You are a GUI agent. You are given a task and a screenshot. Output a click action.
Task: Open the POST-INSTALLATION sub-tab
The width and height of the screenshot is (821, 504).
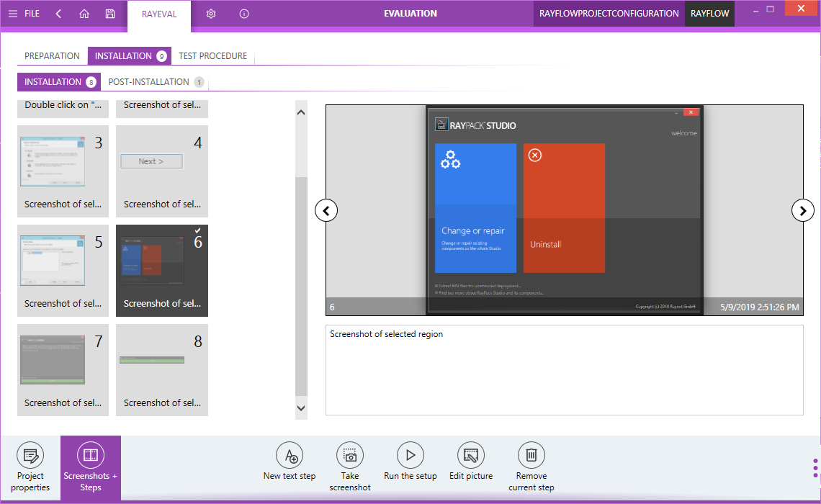pos(155,81)
